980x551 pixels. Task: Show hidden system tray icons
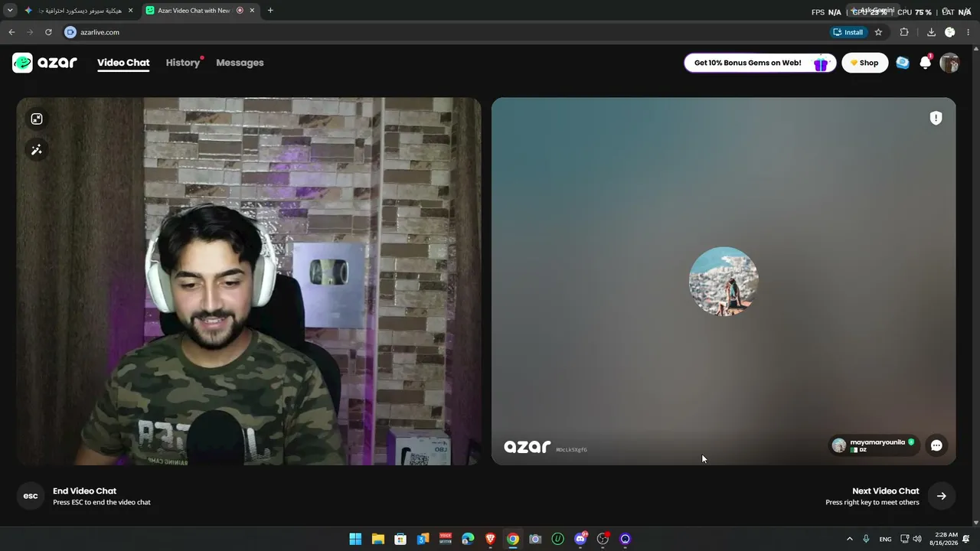pos(849,539)
